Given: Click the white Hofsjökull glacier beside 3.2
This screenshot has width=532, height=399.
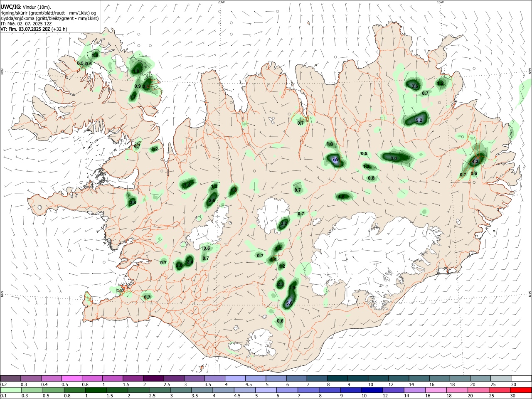Looking at the screenshot, I should pyautogui.click(x=272, y=214).
